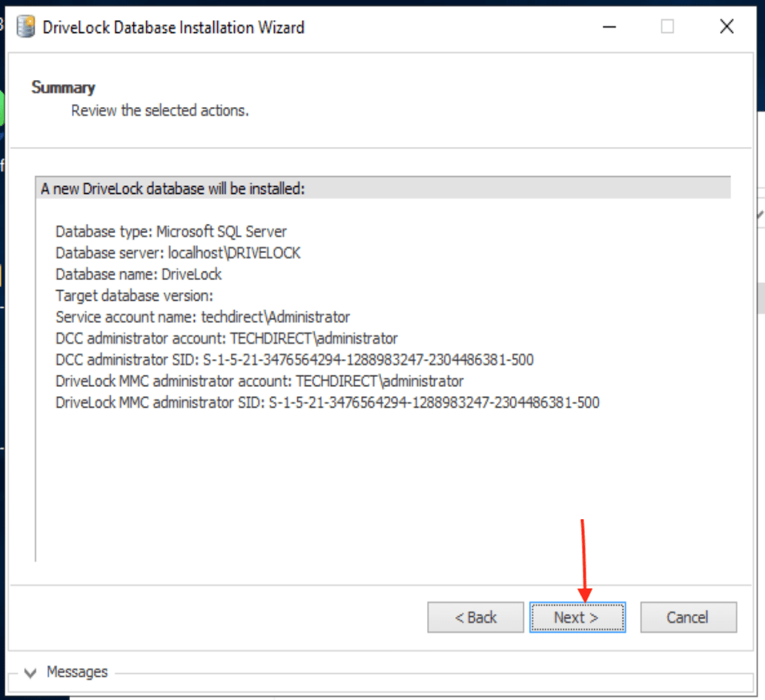
Task: Cancel the database installation wizard
Action: [687, 617]
